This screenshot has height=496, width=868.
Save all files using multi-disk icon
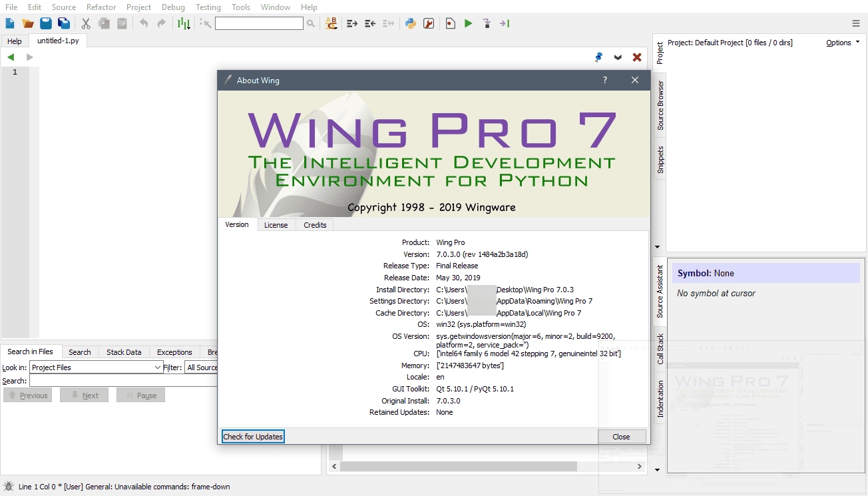[64, 23]
